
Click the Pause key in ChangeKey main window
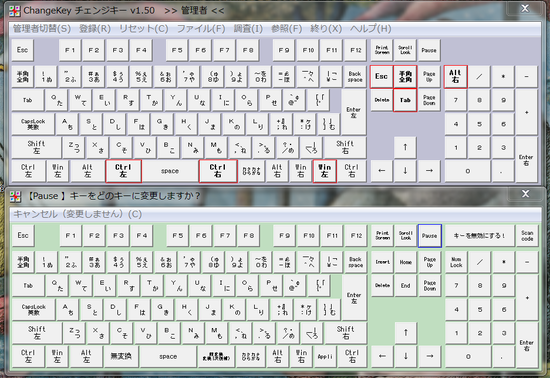click(429, 50)
